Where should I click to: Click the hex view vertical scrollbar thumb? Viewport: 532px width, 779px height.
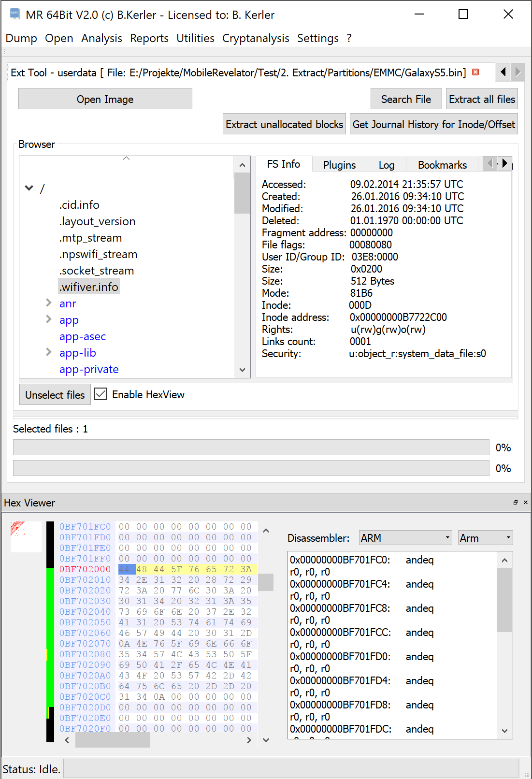[x=266, y=582]
